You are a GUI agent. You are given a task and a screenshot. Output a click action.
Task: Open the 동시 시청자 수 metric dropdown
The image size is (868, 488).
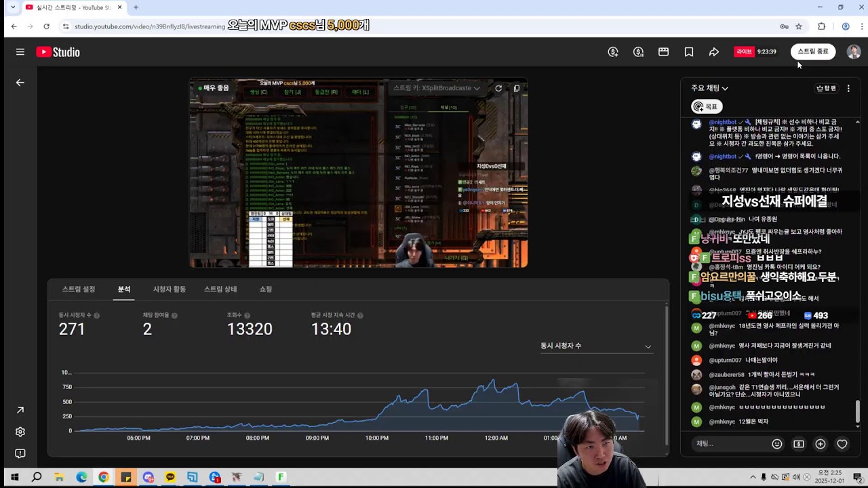[596, 346]
